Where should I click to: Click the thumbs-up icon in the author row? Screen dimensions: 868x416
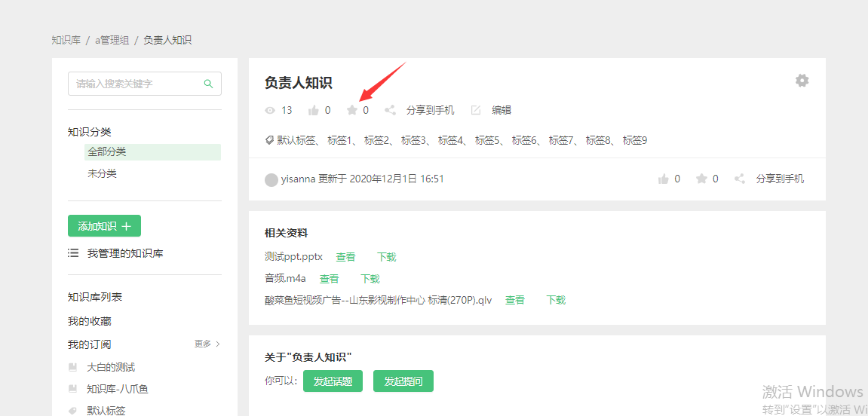663,179
